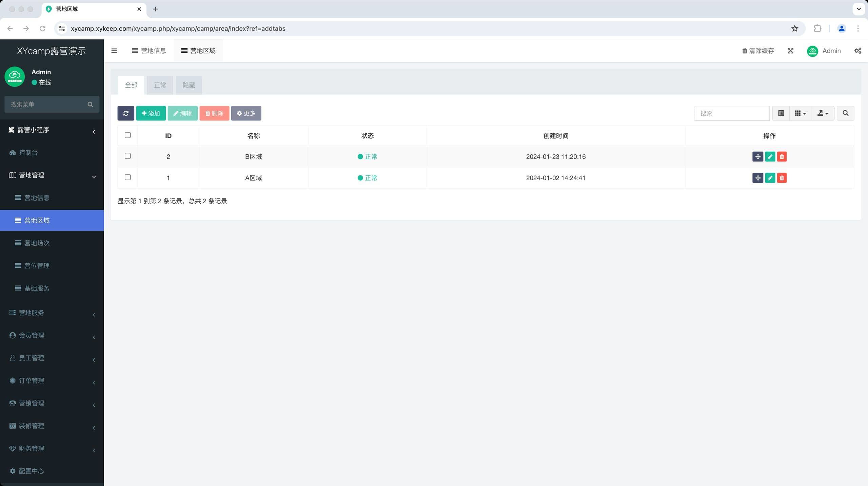Expand the 更多 dropdown button
868x486 pixels.
(246, 113)
